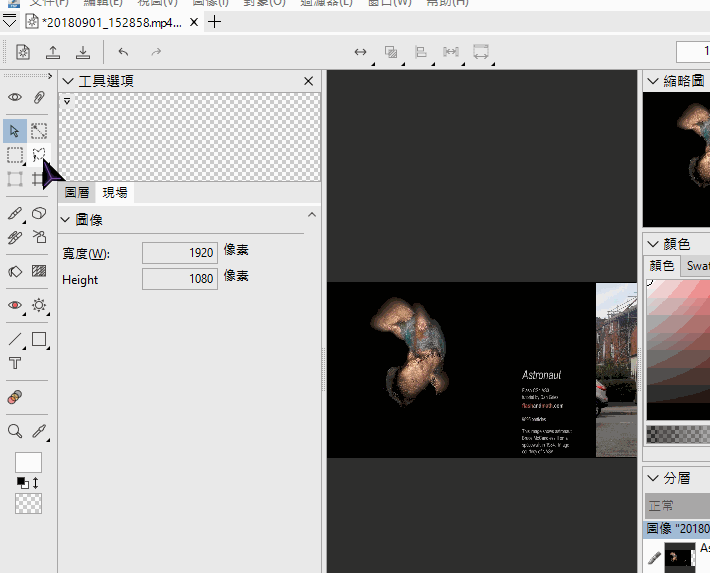Collapse the 顏色 panel
710x573 pixels.
[x=652, y=243]
